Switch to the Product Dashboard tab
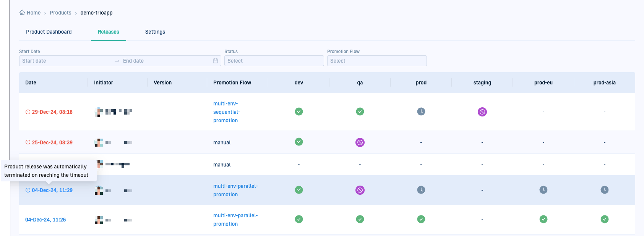 (x=49, y=32)
